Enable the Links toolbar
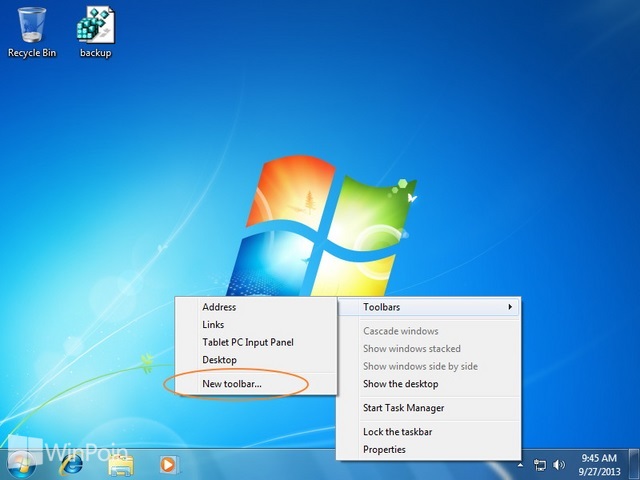Viewport: 640px width, 480px height. click(x=256, y=324)
